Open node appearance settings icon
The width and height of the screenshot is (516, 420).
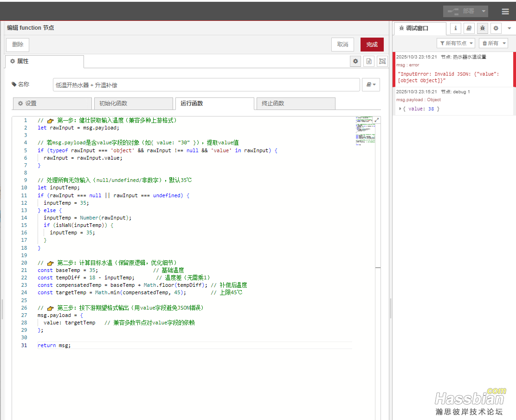(382, 61)
